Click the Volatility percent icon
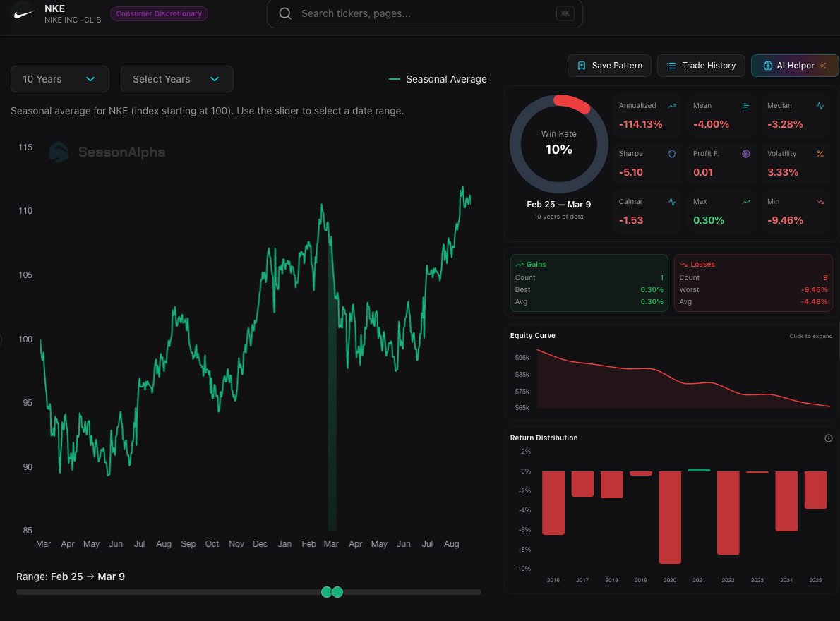The width and height of the screenshot is (840, 621). 820,154
